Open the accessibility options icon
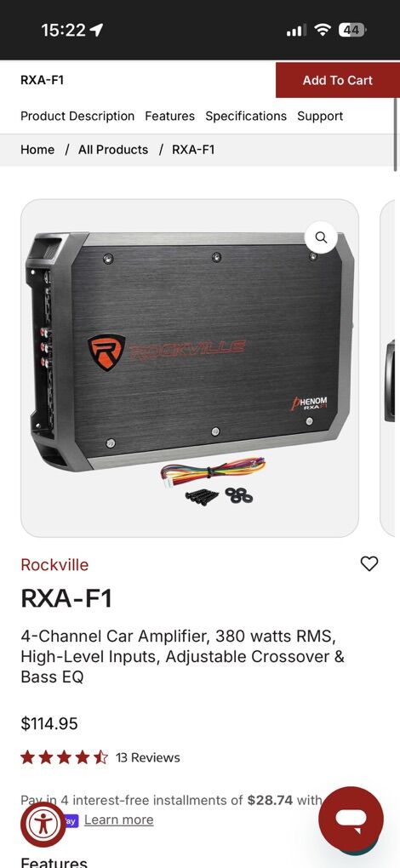Image resolution: width=400 pixels, height=868 pixels. [x=43, y=825]
